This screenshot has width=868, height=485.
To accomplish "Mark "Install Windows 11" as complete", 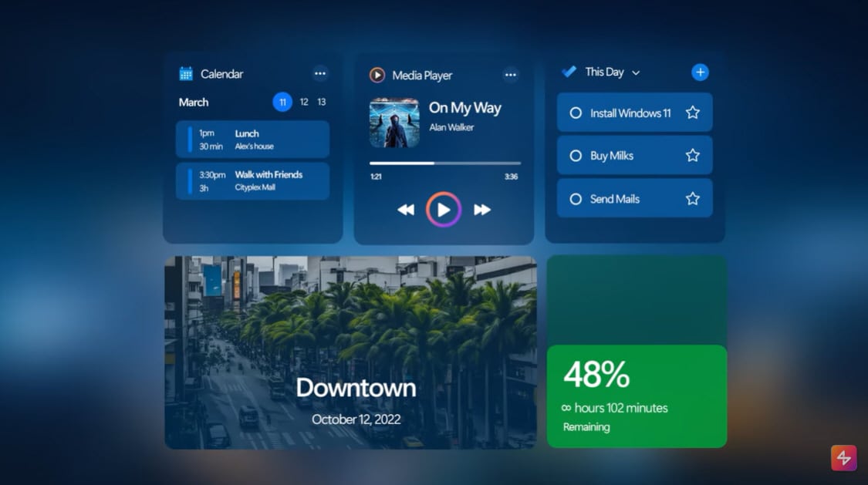I will click(576, 112).
